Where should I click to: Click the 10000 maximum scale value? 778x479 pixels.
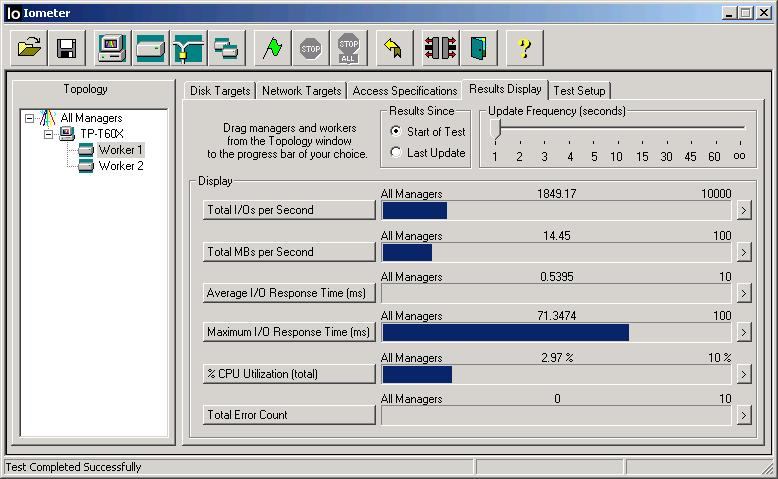(716, 194)
